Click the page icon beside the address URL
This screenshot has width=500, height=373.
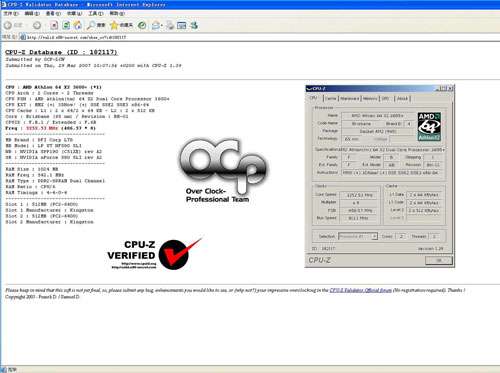coord(23,37)
